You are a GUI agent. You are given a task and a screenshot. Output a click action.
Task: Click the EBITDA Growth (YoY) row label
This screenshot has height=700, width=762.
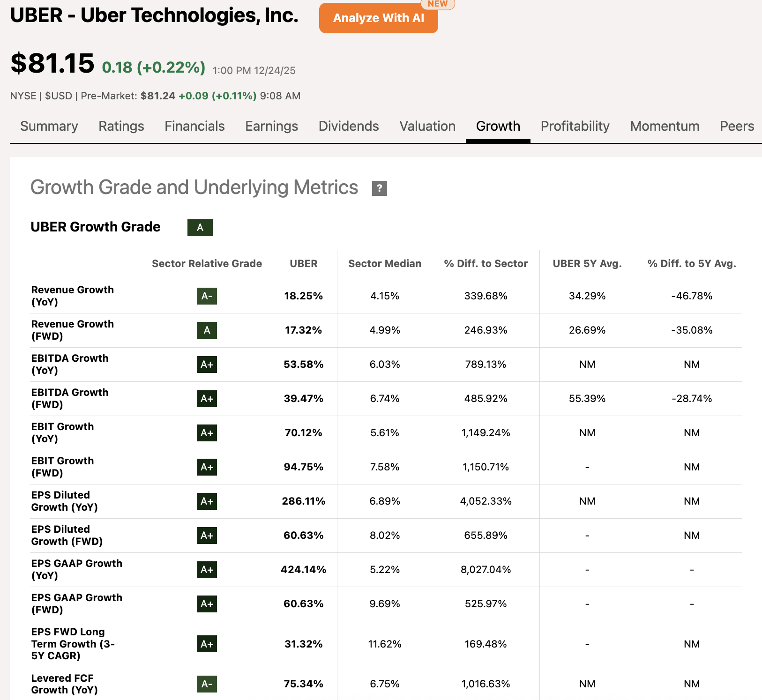(70, 364)
